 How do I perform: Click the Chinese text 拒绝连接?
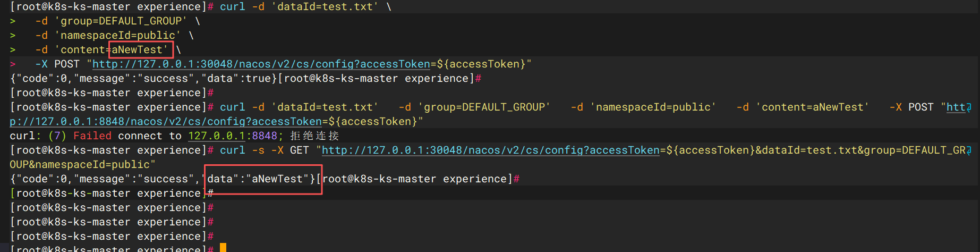(x=314, y=136)
